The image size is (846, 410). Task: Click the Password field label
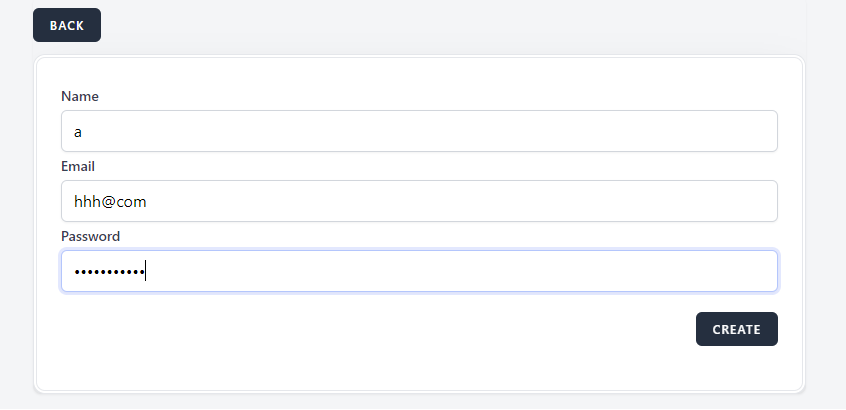point(91,236)
